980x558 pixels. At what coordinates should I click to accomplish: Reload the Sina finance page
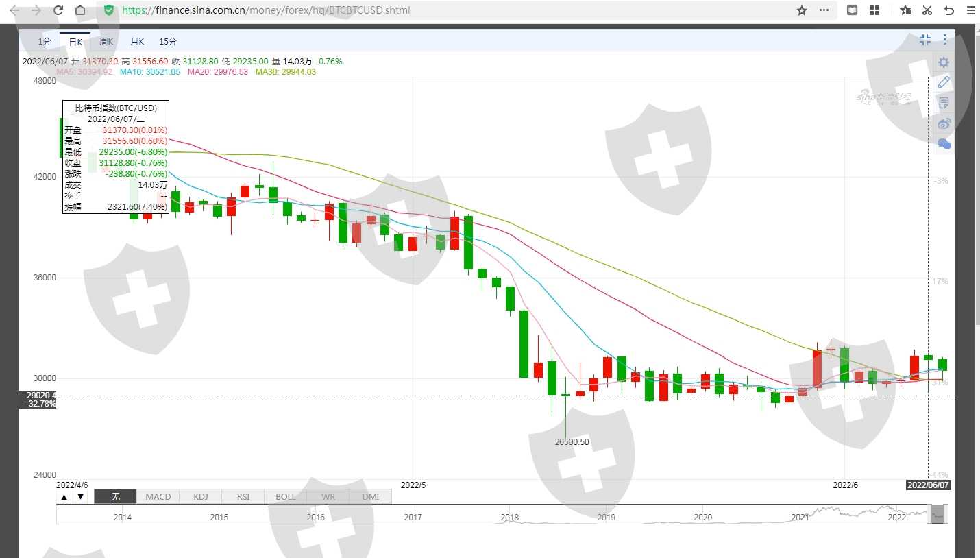(x=58, y=10)
